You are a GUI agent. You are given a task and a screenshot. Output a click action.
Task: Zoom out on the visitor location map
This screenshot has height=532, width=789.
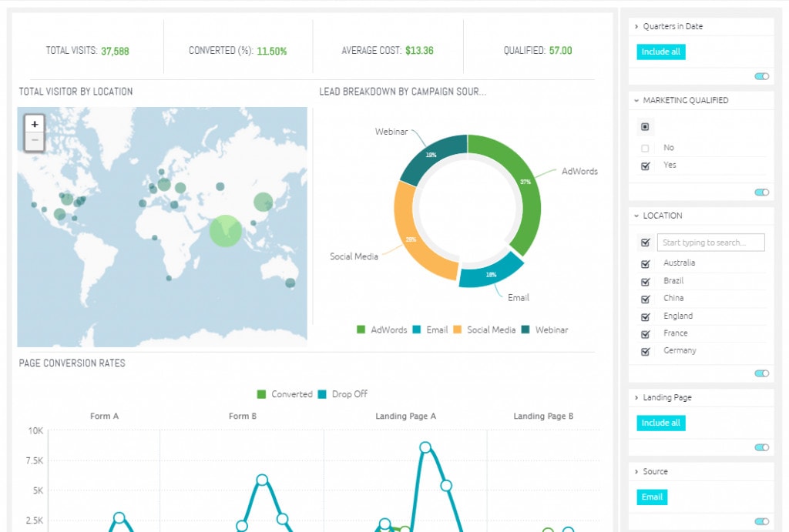click(34, 141)
